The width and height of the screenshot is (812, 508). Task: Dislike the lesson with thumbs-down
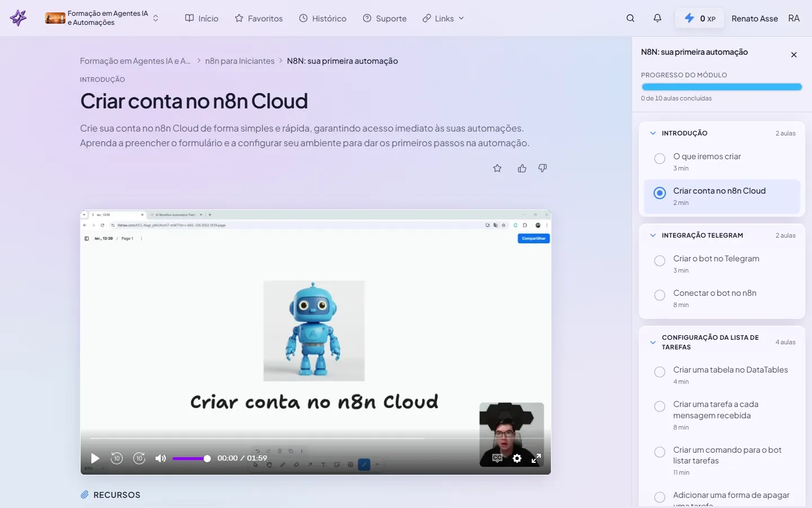[542, 168]
